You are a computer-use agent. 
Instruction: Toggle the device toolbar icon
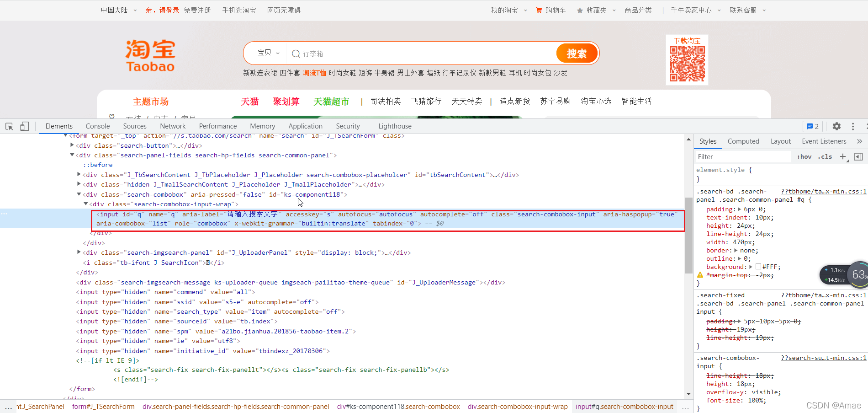tap(25, 127)
